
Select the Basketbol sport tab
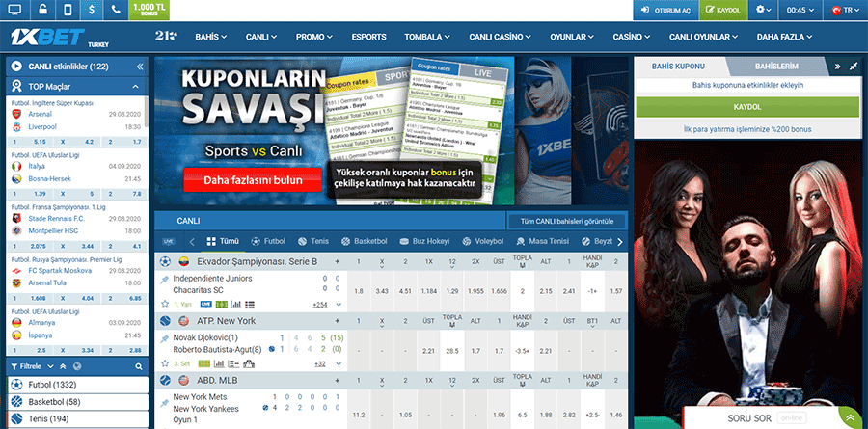(x=365, y=242)
